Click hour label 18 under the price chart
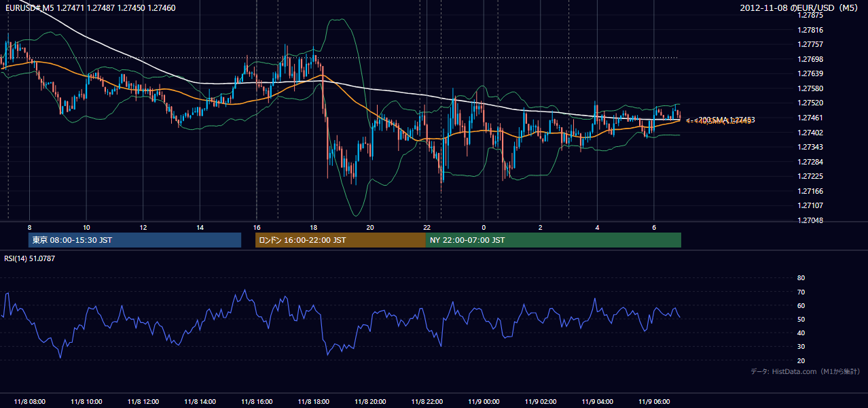The height and width of the screenshot is (408, 868). coord(313,227)
